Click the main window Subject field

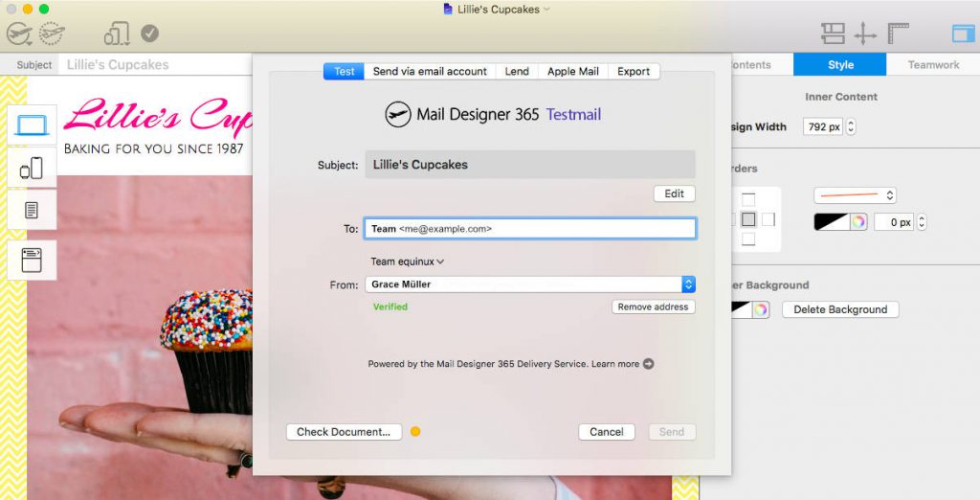pos(156,64)
